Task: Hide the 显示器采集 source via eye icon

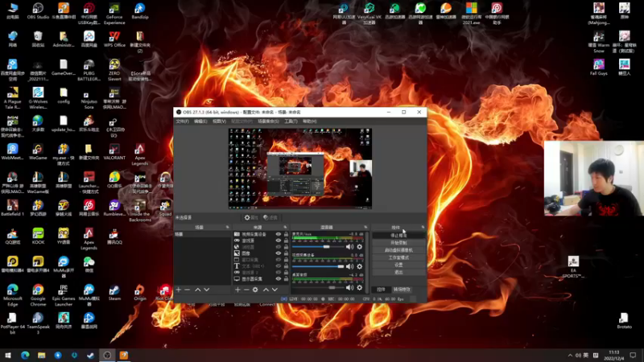Action: click(x=279, y=279)
